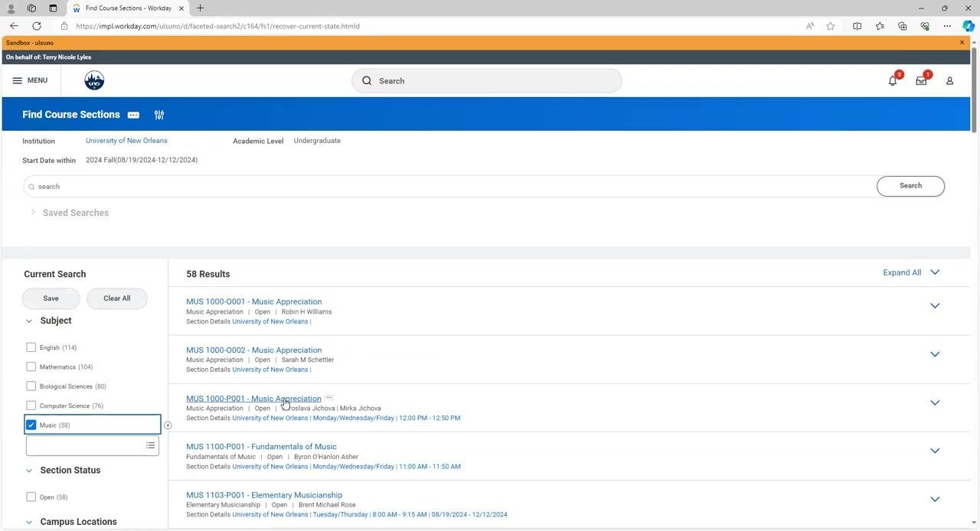Click the Search button
980x531 pixels.
click(x=910, y=186)
